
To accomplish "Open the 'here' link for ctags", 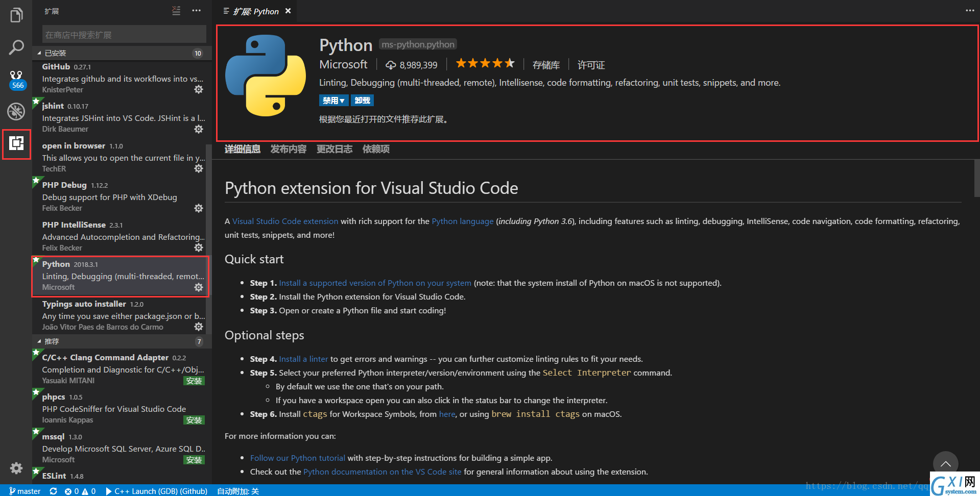I will click(x=447, y=414).
